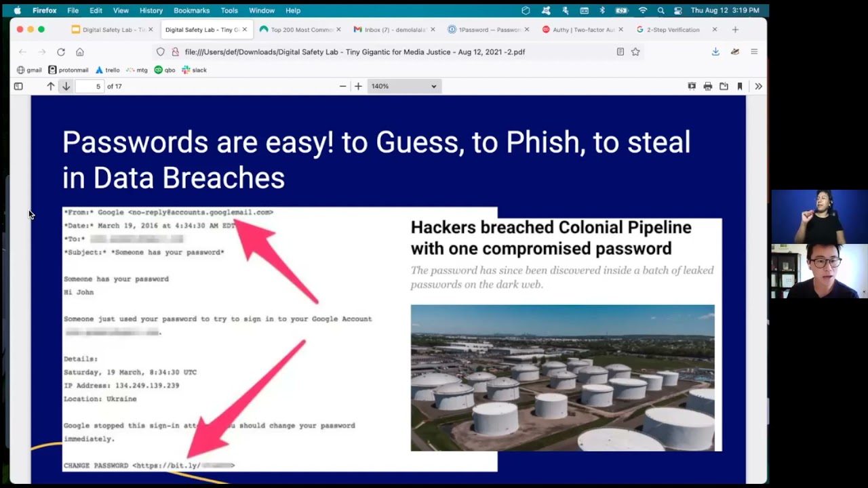Open the Edit menu

click(96, 10)
